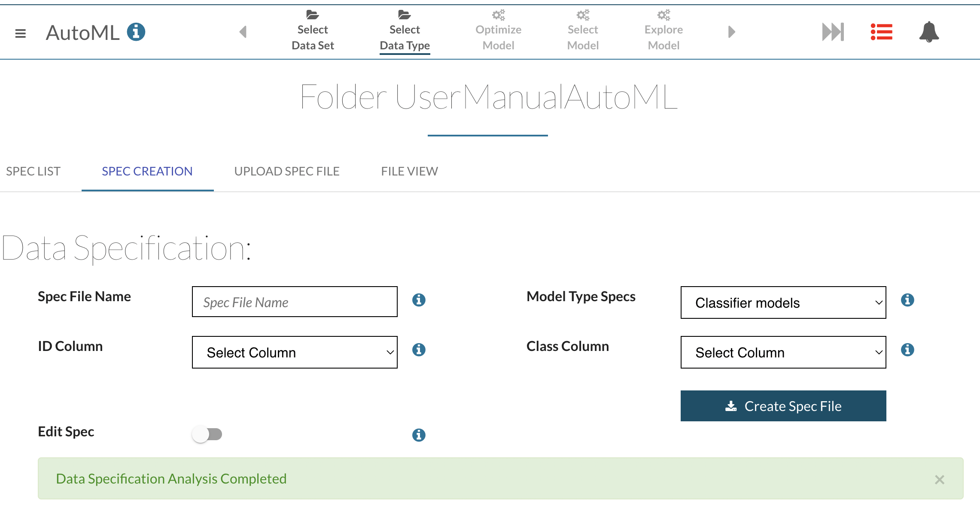Screen dimensions: 980x520
Task: Open the Upload Spec File tab
Action: click(287, 171)
